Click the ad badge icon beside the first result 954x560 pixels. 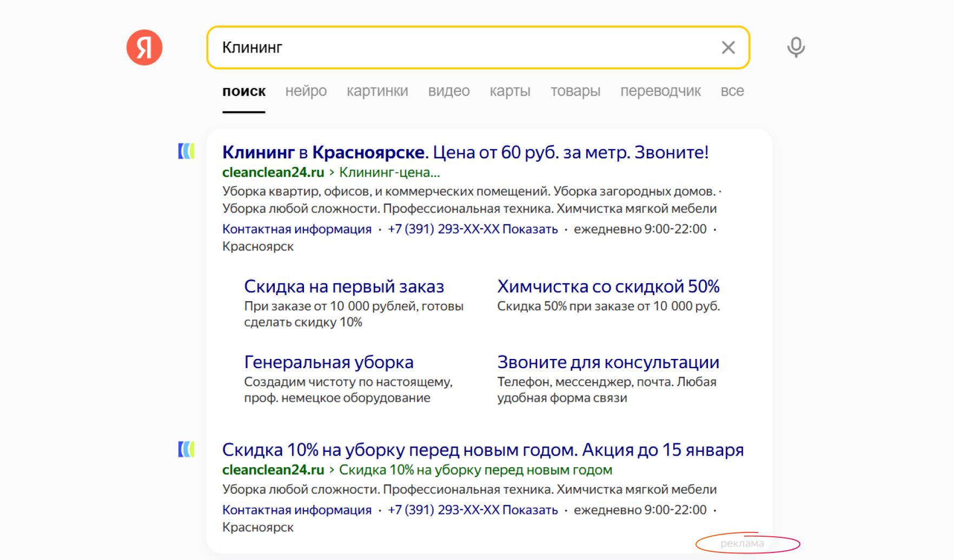pyautogui.click(x=186, y=152)
